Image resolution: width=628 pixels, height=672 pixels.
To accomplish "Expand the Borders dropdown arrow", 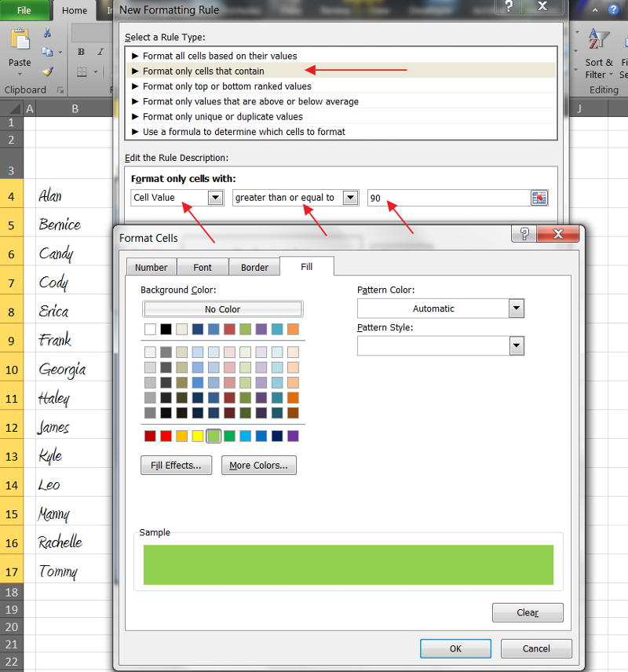I will (x=96, y=71).
